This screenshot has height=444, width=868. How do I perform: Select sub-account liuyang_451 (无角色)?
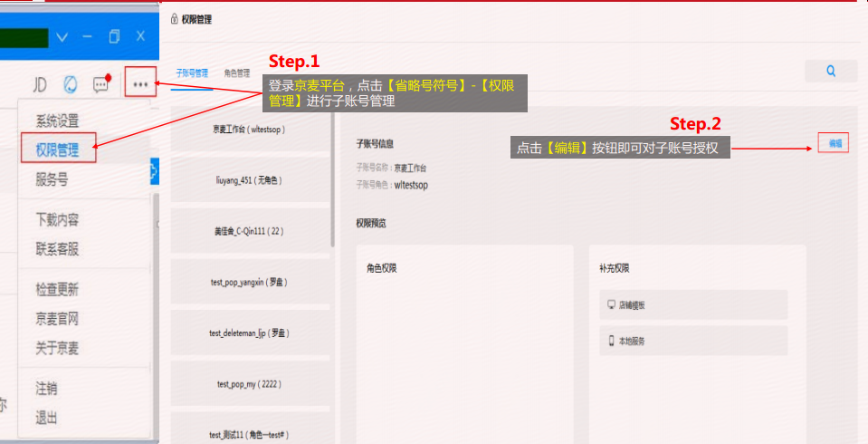click(249, 179)
